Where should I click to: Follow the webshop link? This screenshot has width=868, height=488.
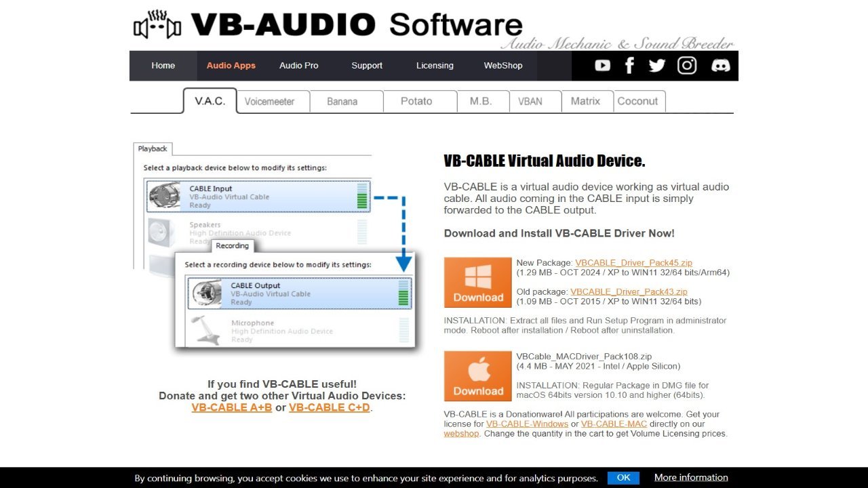pos(462,434)
